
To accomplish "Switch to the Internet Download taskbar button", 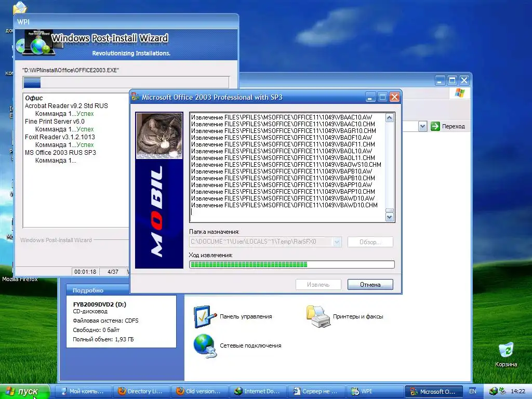I will pyautogui.click(x=258, y=391).
